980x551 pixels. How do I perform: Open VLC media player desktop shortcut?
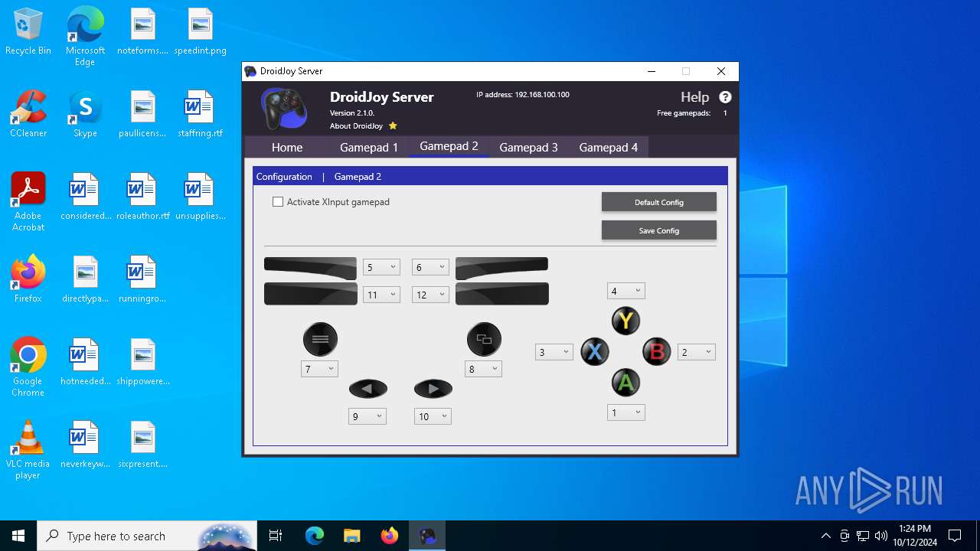[28, 450]
